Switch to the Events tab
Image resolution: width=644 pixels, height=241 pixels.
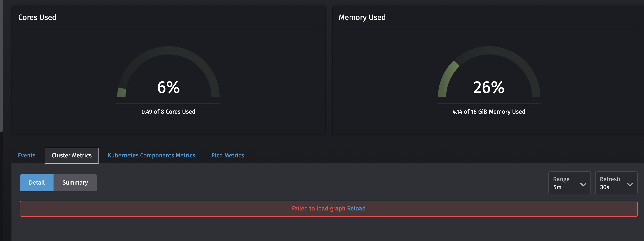(27, 155)
